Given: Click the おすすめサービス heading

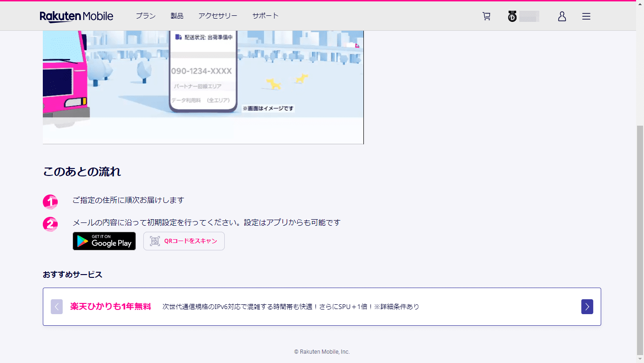Looking at the screenshot, I should coord(73,275).
